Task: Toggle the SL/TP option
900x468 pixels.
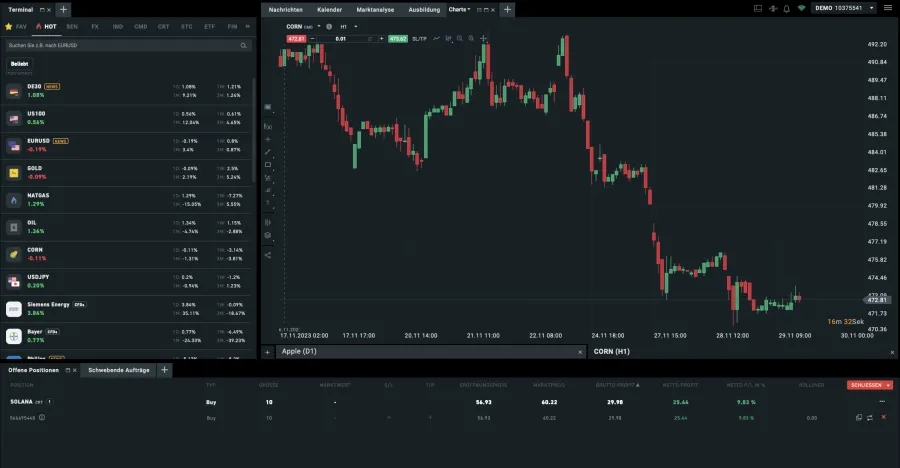Action: coord(420,38)
